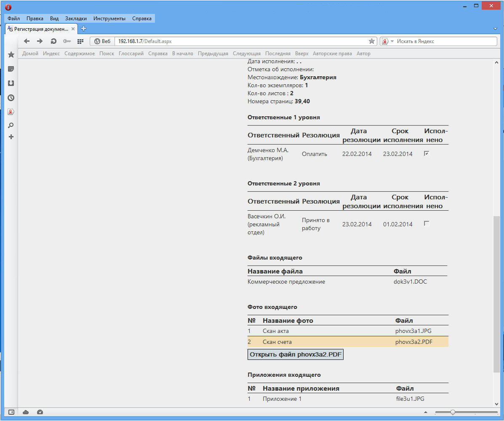Click the password key icon in the toolbar
The width and height of the screenshot is (504, 421).
click(67, 41)
